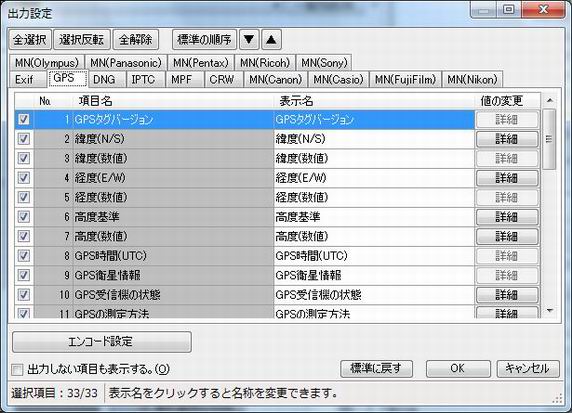Open the MN(Olympus) tab
The image size is (572, 413).
click(47, 63)
